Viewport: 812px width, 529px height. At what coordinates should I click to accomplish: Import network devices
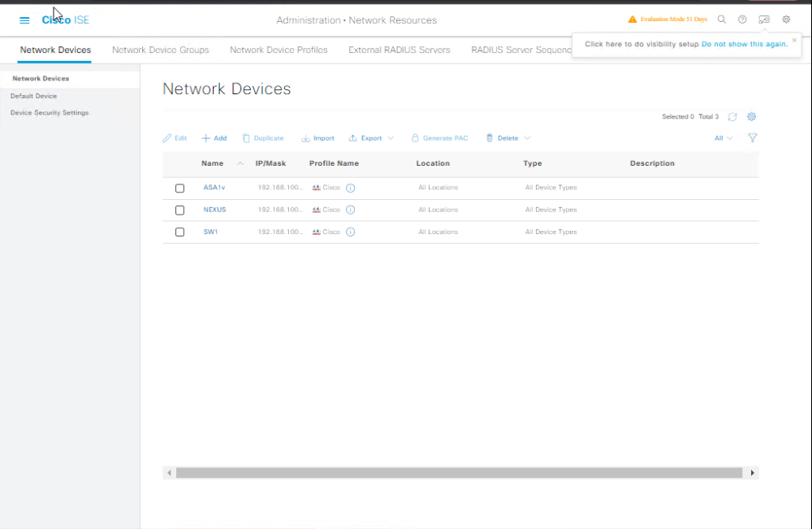[318, 138]
